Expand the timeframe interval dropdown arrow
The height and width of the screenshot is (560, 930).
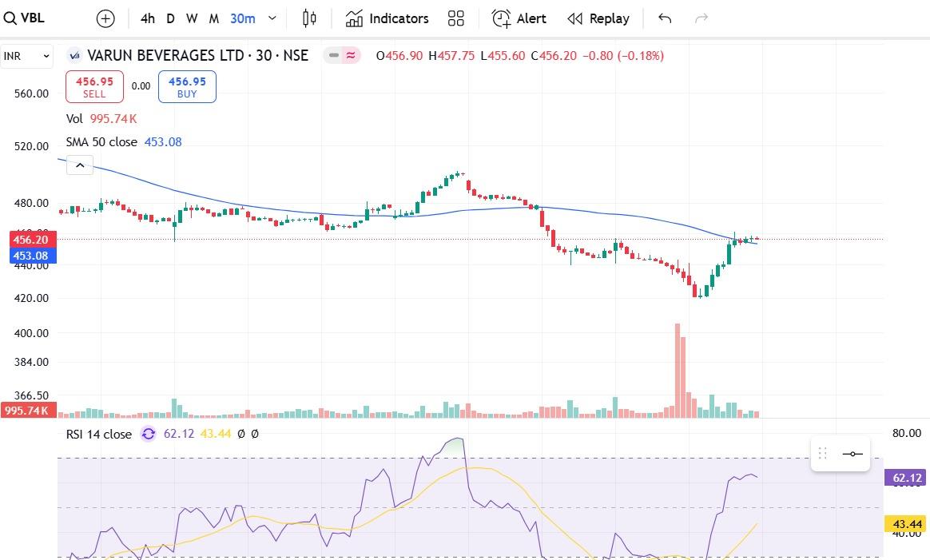click(272, 18)
